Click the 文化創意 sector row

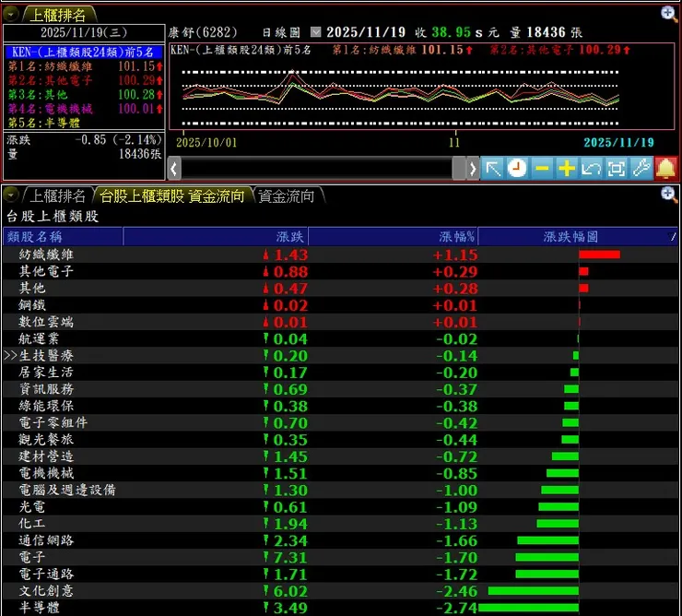coord(340,591)
